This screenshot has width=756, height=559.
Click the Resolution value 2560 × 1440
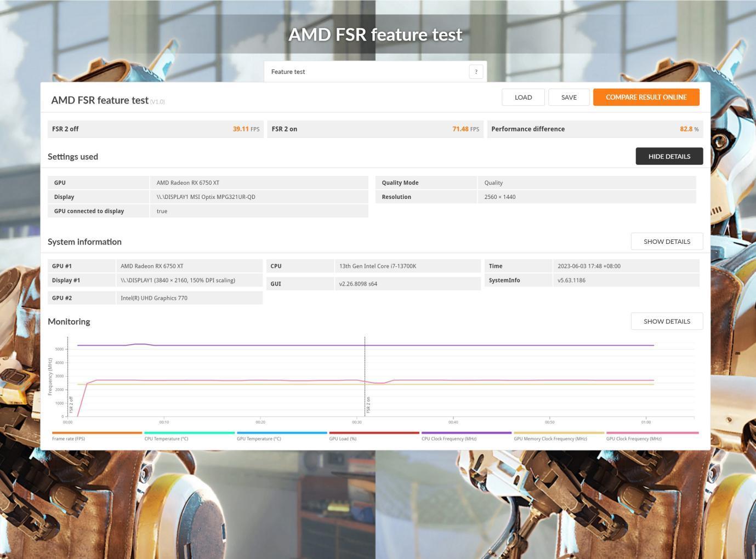click(500, 197)
